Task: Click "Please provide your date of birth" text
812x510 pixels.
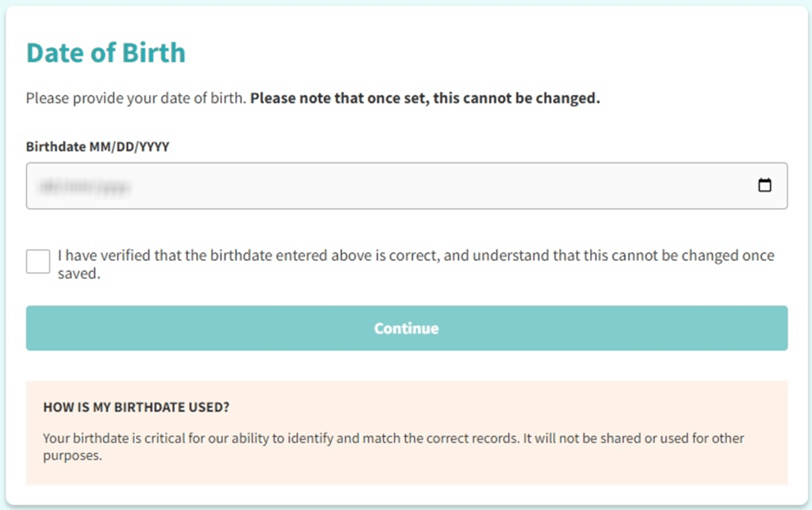Action: [x=136, y=99]
